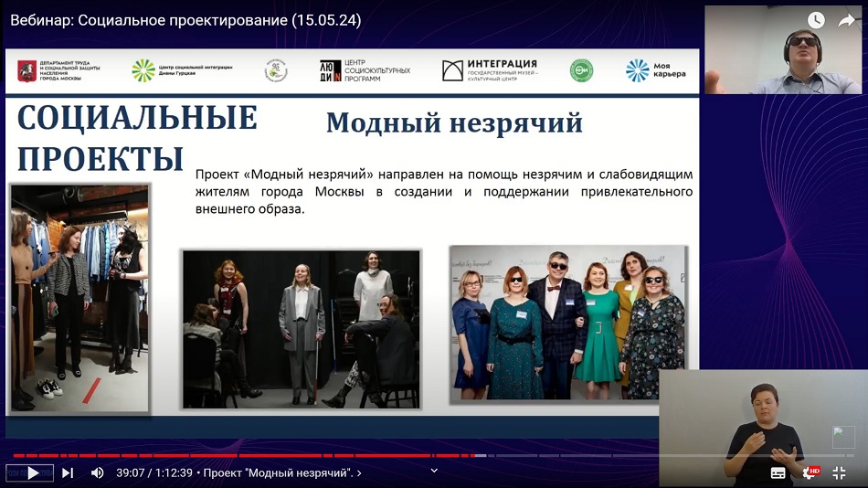
Task: Click the speaker's webcam feed at top right
Action: (783, 50)
